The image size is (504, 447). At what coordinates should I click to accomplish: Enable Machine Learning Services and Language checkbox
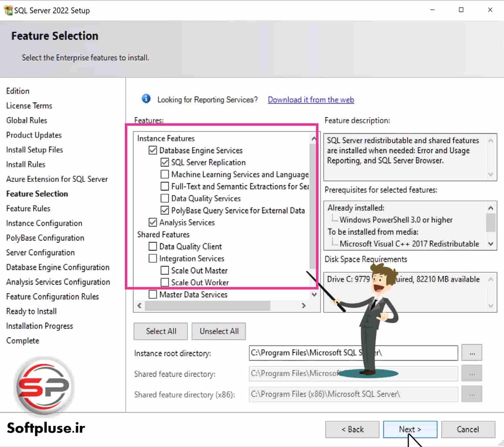165,174
